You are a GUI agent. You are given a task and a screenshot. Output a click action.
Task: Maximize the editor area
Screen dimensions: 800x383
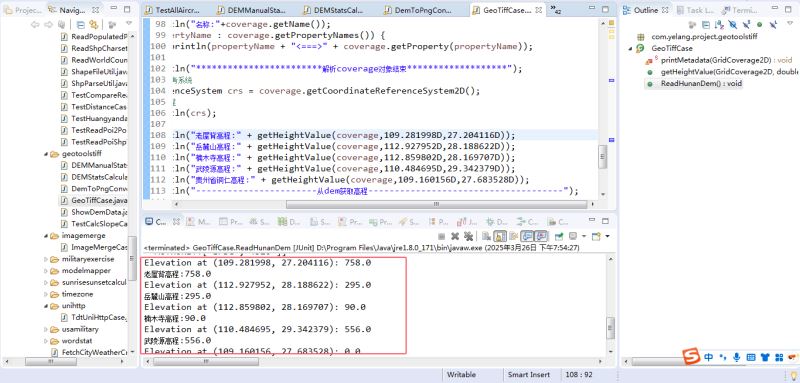pyautogui.click(x=605, y=9)
